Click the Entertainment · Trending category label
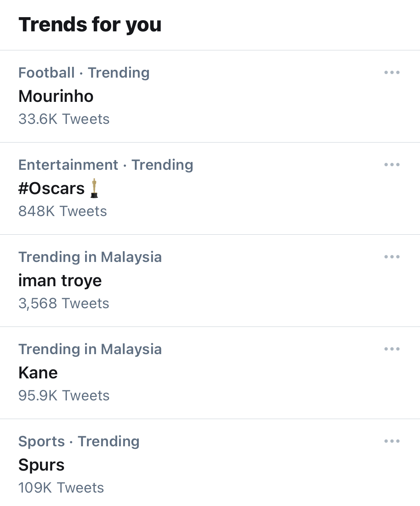 point(106,165)
